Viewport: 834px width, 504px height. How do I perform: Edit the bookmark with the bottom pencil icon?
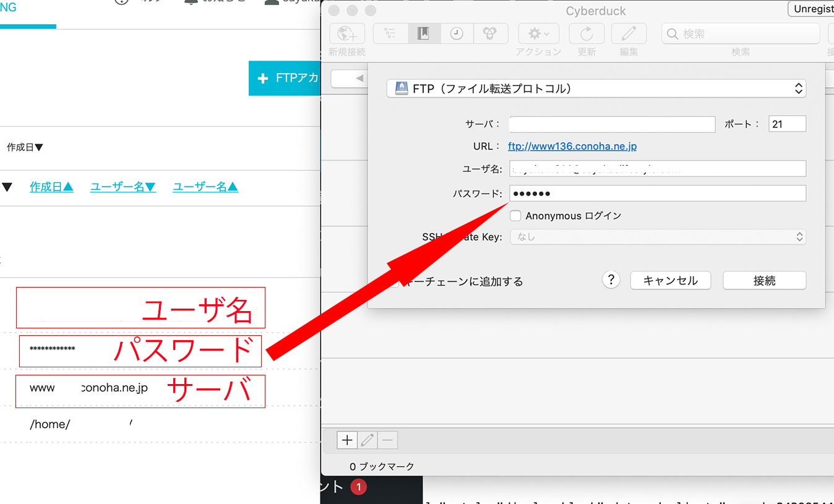(368, 440)
